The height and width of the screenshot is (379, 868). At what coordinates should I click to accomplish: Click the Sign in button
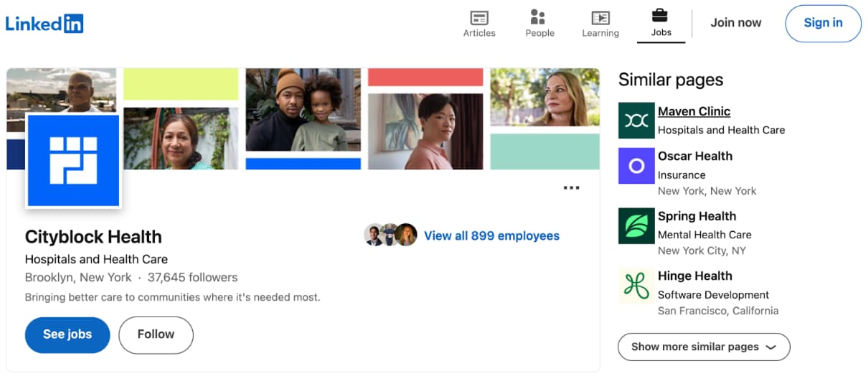[823, 23]
